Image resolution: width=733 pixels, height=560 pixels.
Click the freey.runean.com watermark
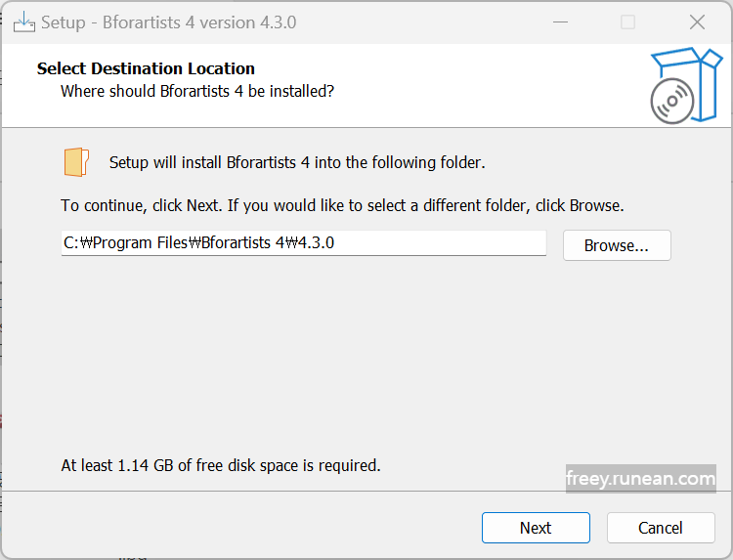[x=641, y=479]
